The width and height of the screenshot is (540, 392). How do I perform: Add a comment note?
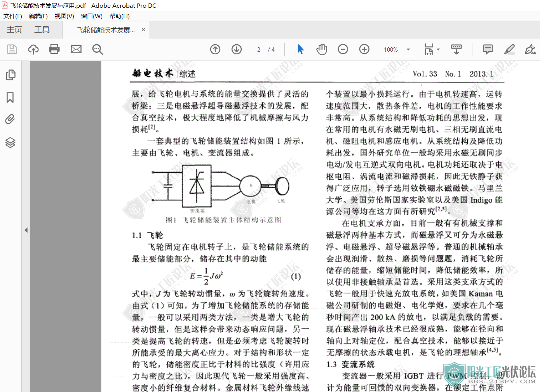488,49
